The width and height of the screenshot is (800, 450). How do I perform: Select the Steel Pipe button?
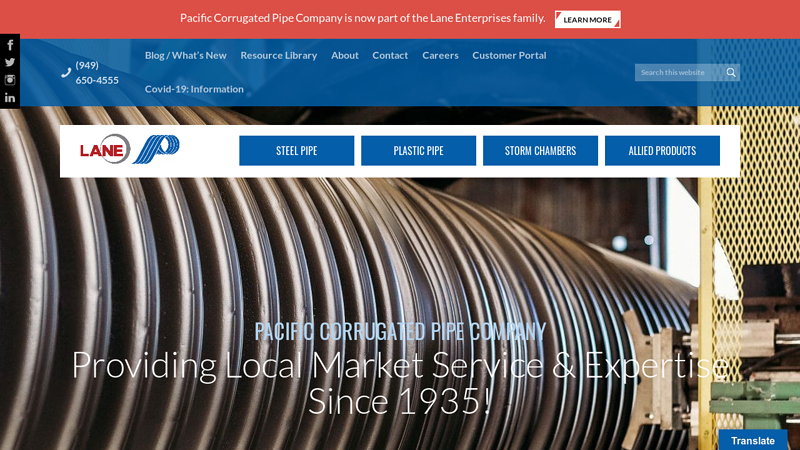pyautogui.click(x=296, y=151)
